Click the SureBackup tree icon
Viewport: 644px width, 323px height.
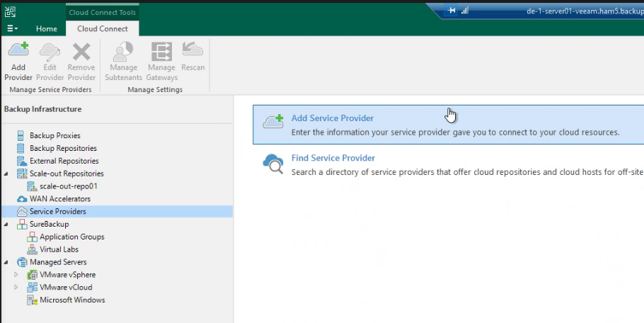pyautogui.click(x=22, y=225)
